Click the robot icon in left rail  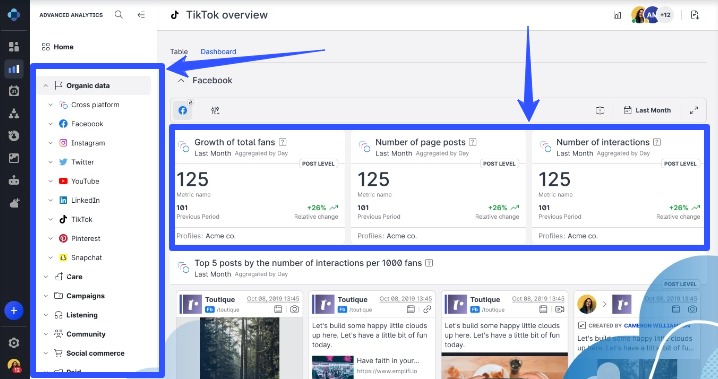click(x=14, y=180)
